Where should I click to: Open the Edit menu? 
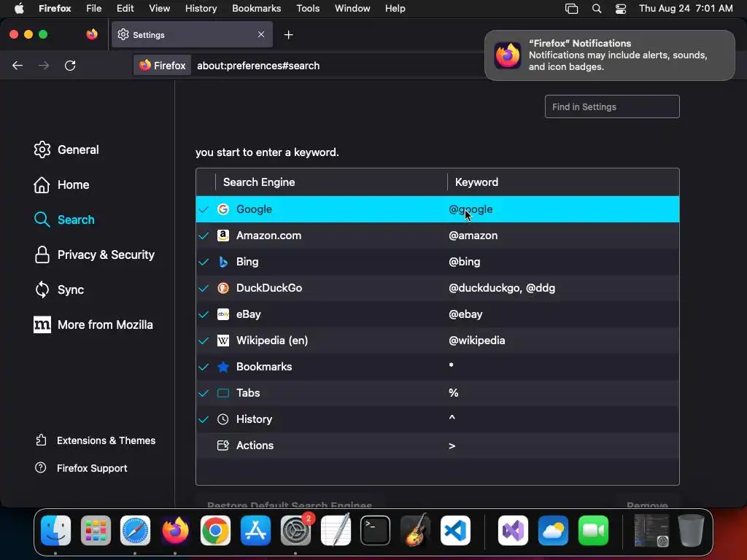125,9
